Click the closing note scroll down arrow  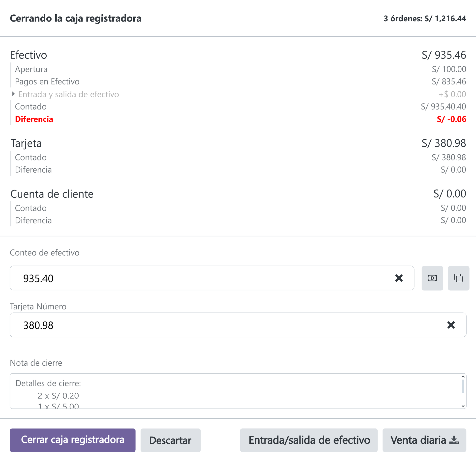(463, 406)
